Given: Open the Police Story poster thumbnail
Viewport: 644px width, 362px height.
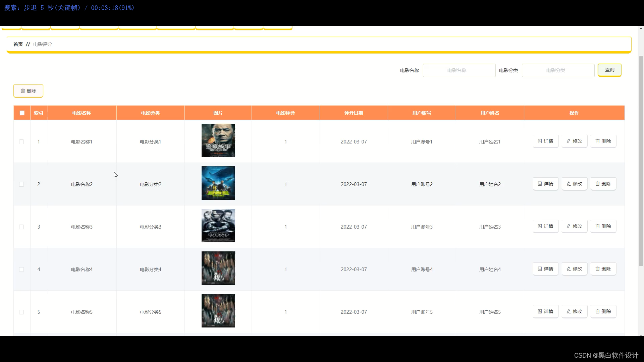Looking at the screenshot, I should 218,140.
